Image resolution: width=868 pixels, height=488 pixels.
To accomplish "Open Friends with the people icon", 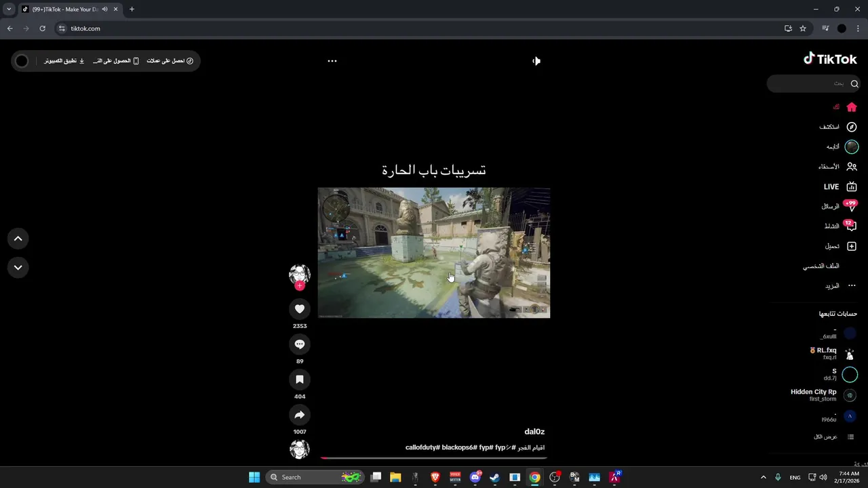I will click(852, 167).
